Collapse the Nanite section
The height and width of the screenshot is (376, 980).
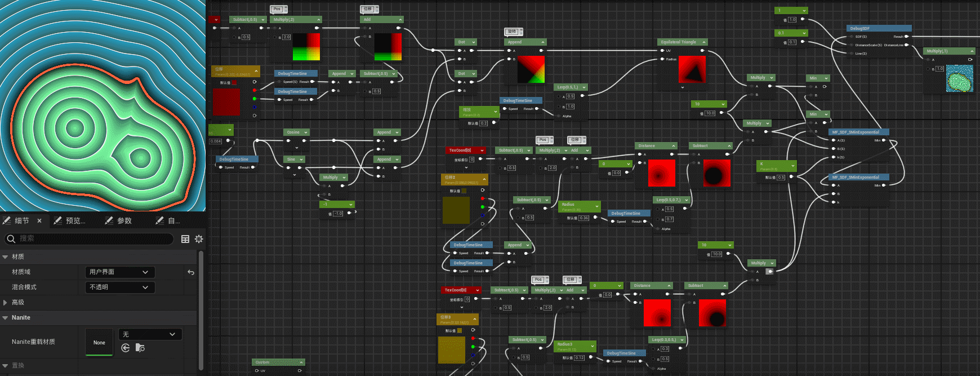[5, 317]
